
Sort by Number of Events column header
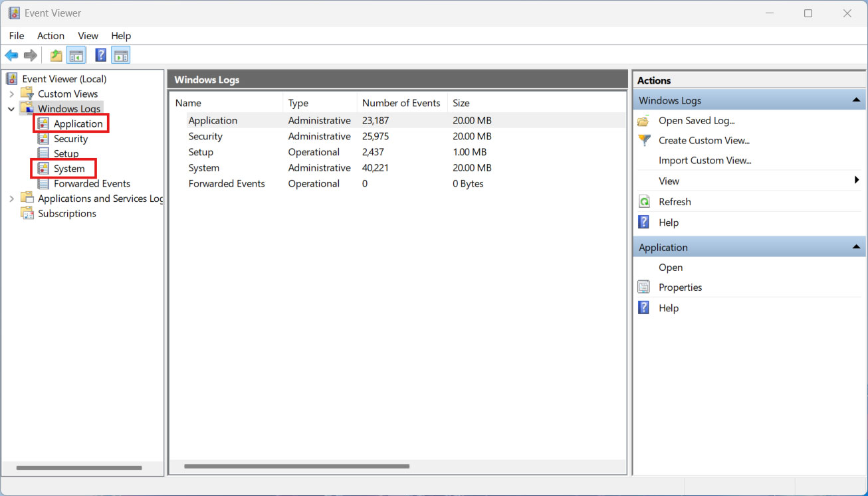click(x=402, y=103)
